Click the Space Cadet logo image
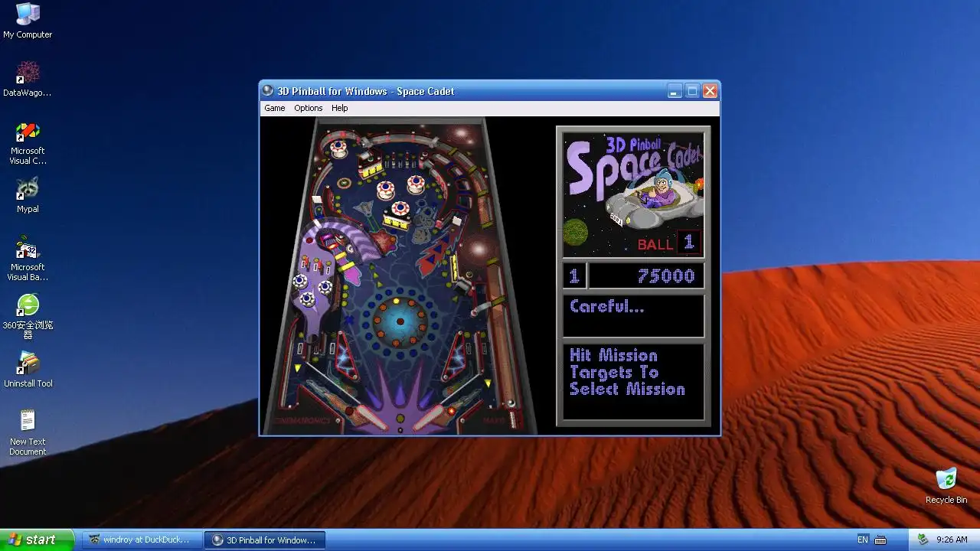980x551 pixels. coord(633,195)
